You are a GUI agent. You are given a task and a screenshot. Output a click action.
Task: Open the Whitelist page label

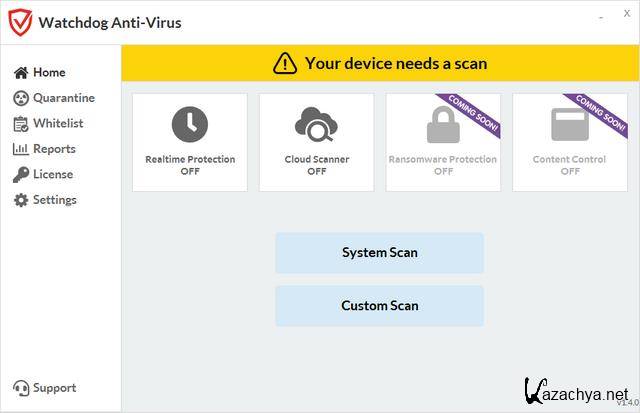[x=58, y=124]
